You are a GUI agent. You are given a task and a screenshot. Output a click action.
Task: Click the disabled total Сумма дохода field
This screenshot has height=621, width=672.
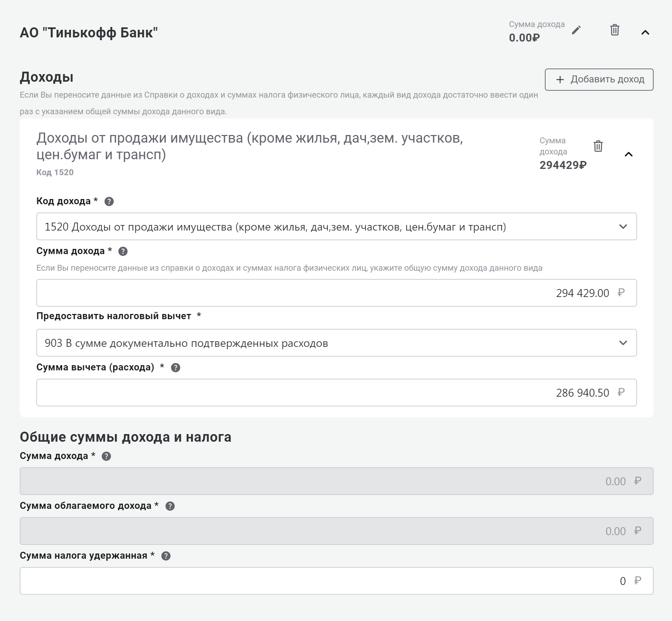click(x=336, y=481)
